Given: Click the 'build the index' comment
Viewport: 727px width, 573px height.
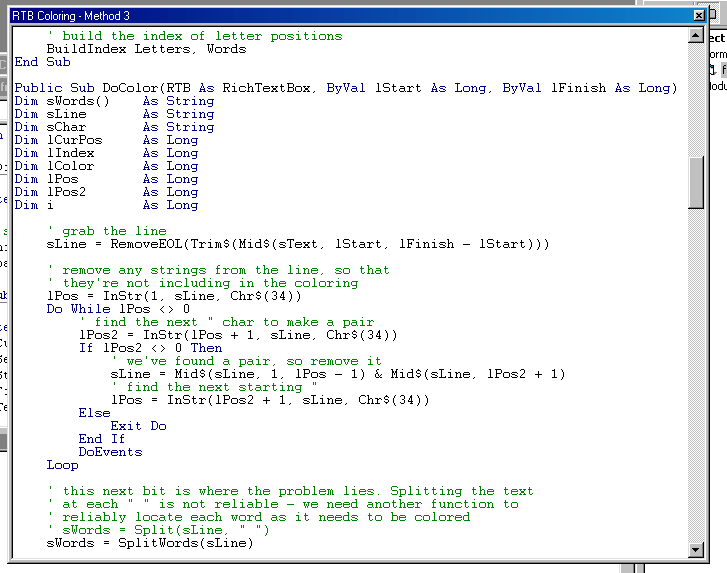Looking at the screenshot, I should click(x=194, y=36).
